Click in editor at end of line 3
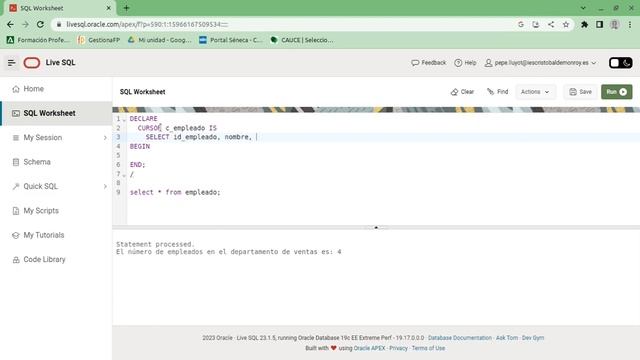The width and height of the screenshot is (640, 360). 257,137
